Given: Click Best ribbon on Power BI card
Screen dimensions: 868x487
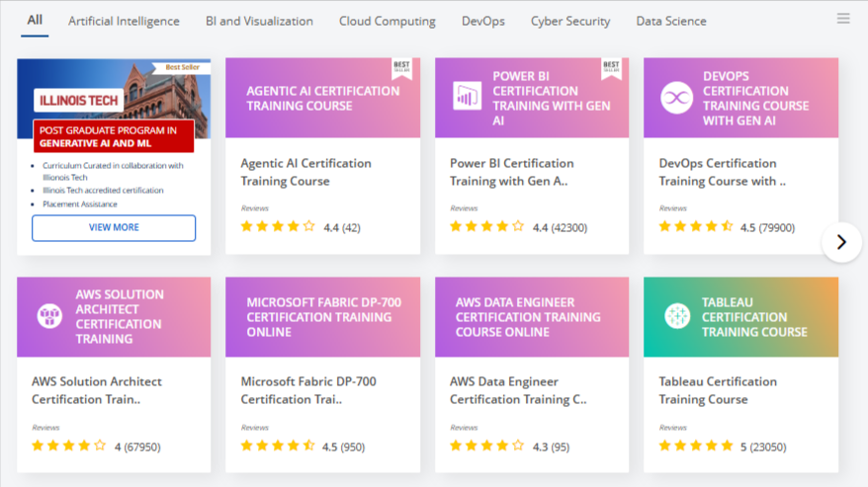Looking at the screenshot, I should (x=611, y=68).
